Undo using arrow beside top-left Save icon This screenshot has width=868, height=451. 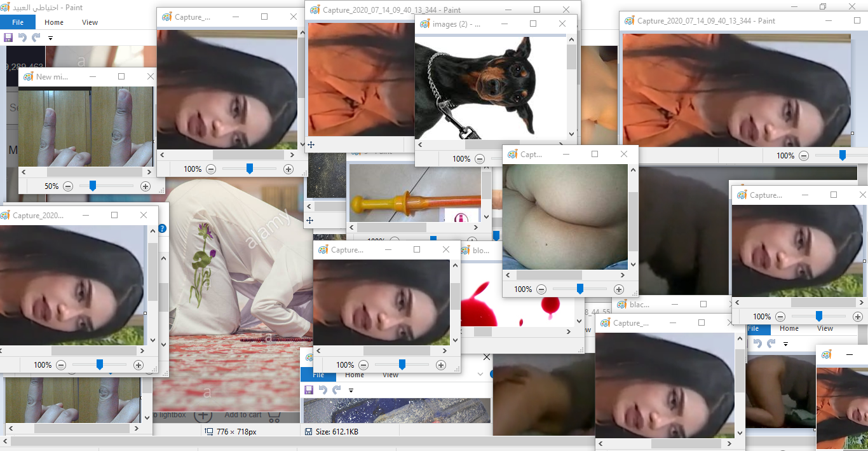pyautogui.click(x=22, y=38)
